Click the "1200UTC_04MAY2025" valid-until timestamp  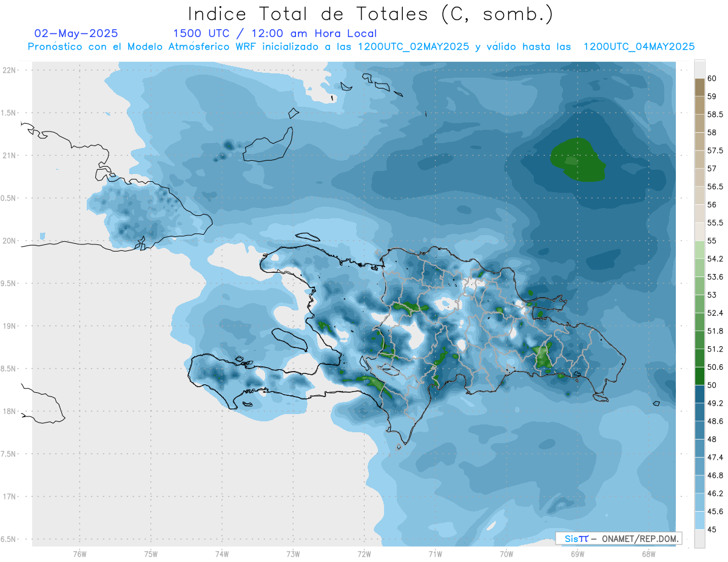pyautogui.click(x=639, y=47)
